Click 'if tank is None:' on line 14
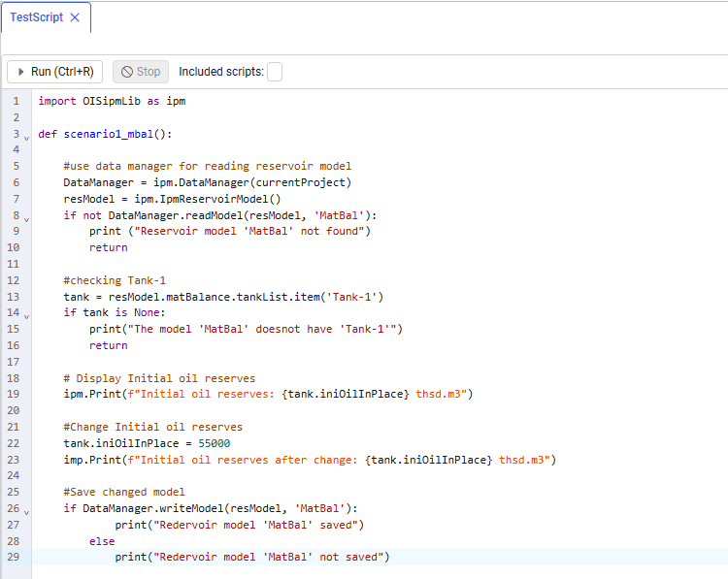Screen dimensions: 728x579 pyautogui.click(x=115, y=312)
